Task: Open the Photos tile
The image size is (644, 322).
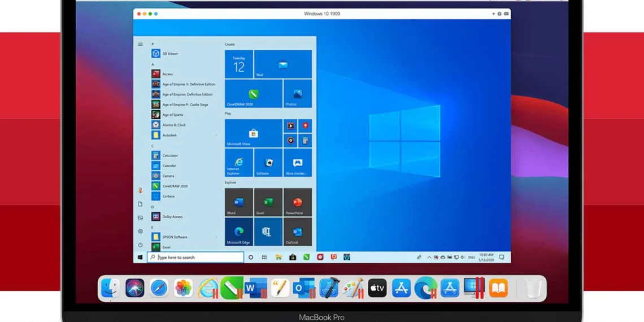Action: point(298,94)
